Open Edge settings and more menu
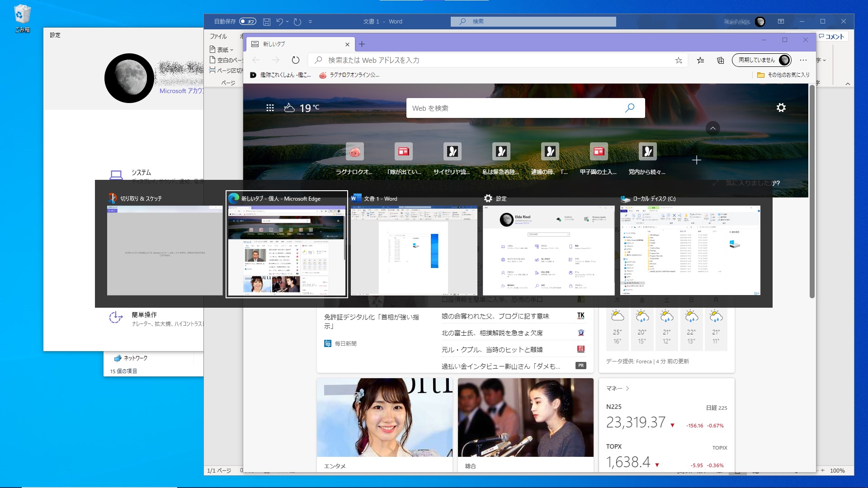 click(x=803, y=60)
